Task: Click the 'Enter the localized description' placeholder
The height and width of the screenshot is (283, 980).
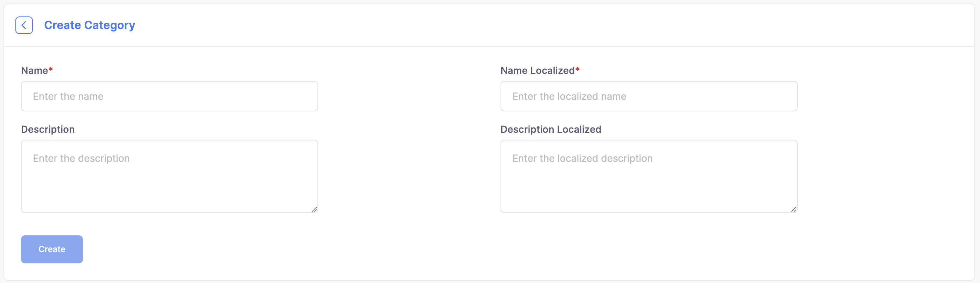Action: [582, 158]
